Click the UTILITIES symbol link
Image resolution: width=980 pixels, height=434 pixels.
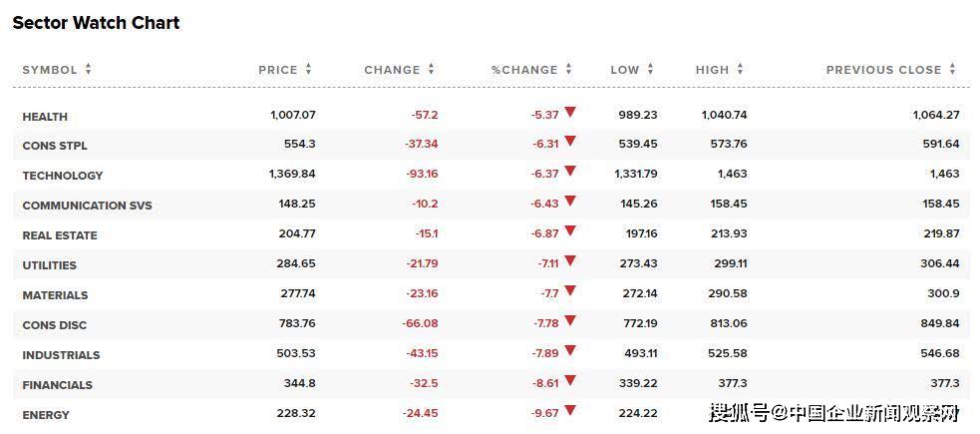49,265
